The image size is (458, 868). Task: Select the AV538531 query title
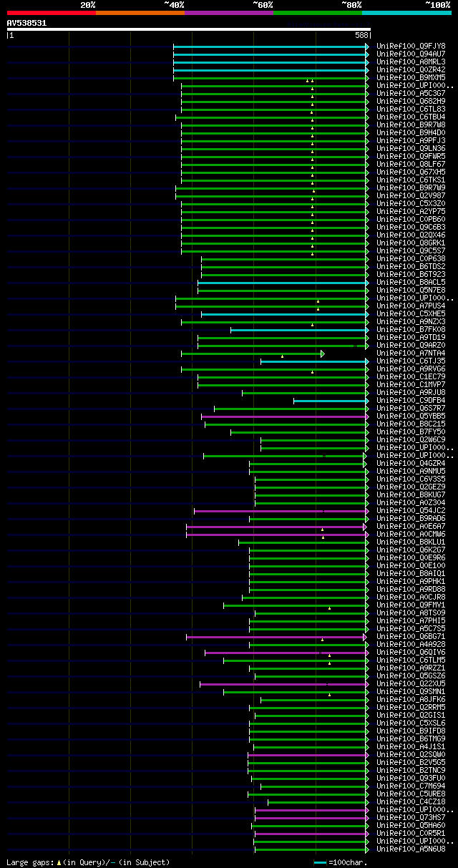coord(26,23)
